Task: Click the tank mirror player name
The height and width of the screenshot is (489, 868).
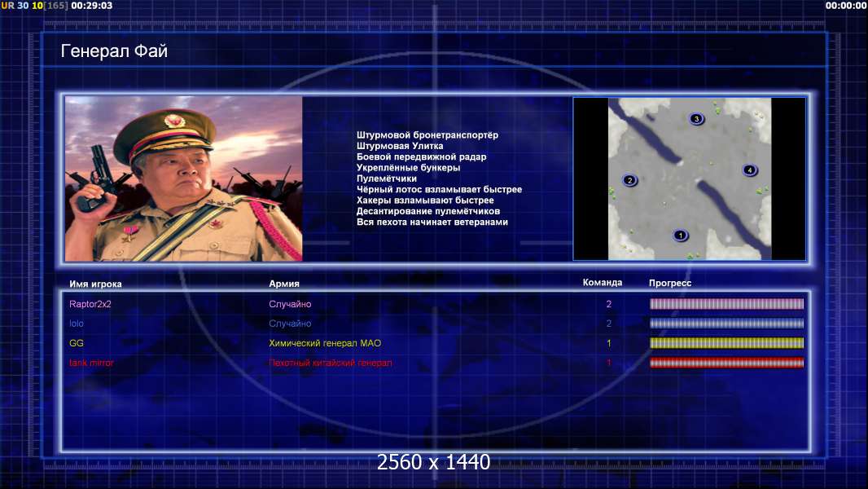Action: click(x=91, y=363)
